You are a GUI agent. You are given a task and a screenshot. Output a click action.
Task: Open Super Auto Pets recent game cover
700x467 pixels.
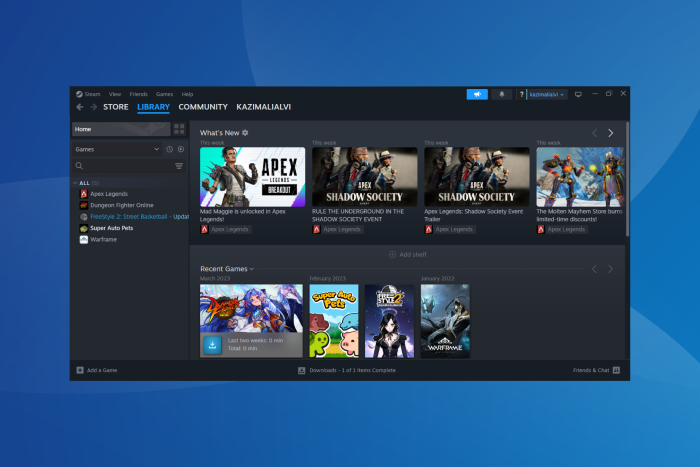pyautogui.click(x=334, y=321)
